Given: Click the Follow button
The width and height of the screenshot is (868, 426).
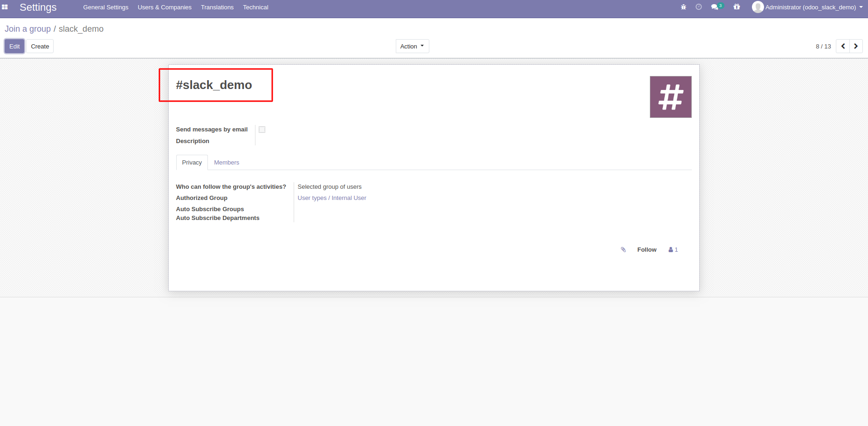Looking at the screenshot, I should 647,250.
